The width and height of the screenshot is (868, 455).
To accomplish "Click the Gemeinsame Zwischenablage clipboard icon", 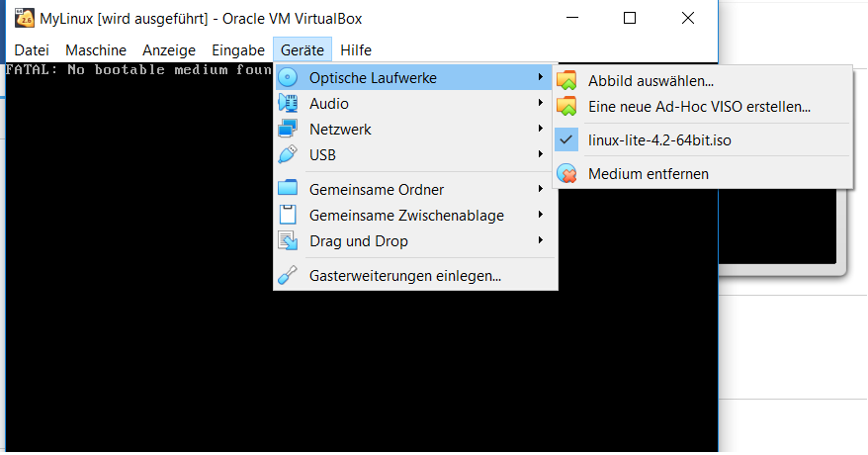I will tap(288, 215).
